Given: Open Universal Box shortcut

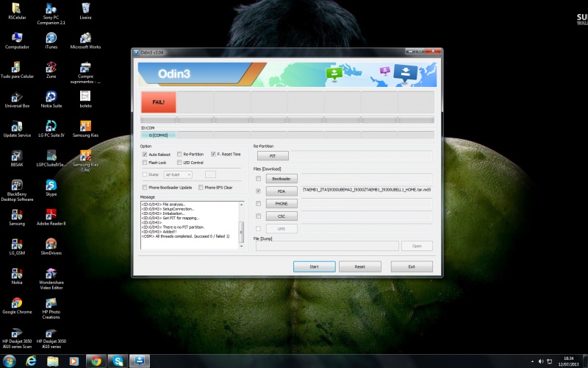Looking at the screenshot, I should click(17, 99).
